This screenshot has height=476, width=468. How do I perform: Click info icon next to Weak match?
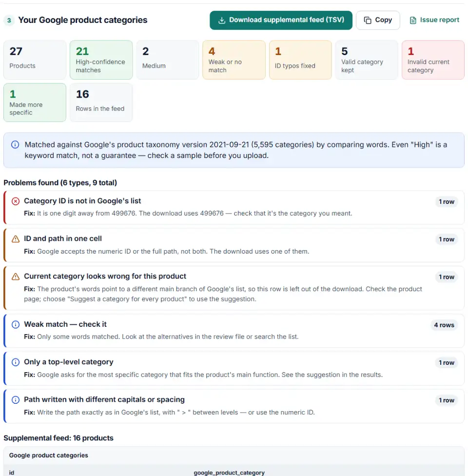[16, 324]
